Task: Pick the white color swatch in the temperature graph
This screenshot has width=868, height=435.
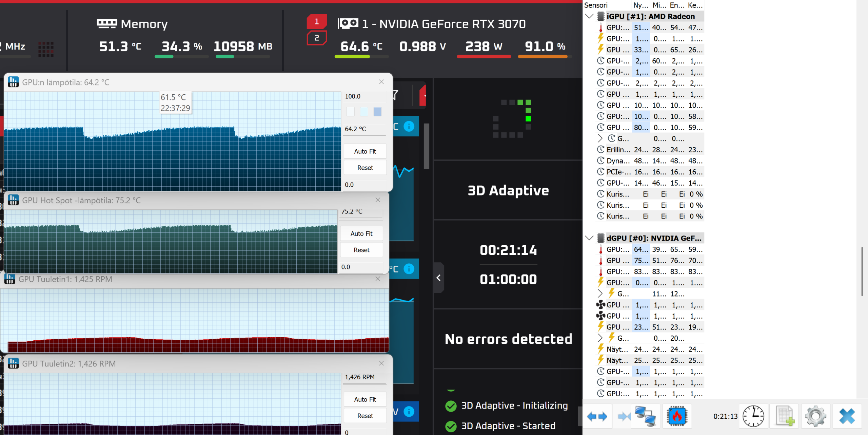Action: [x=351, y=111]
